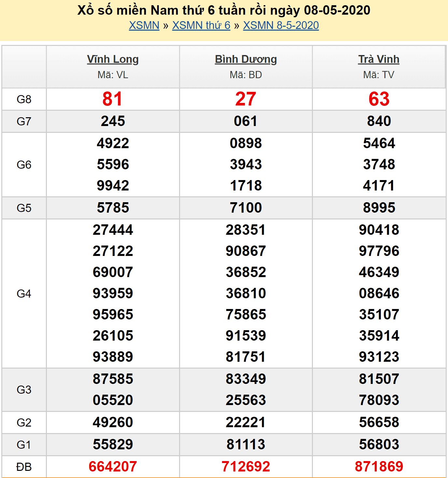Select G8 result 27 for Bình Dương

pyautogui.click(x=246, y=99)
